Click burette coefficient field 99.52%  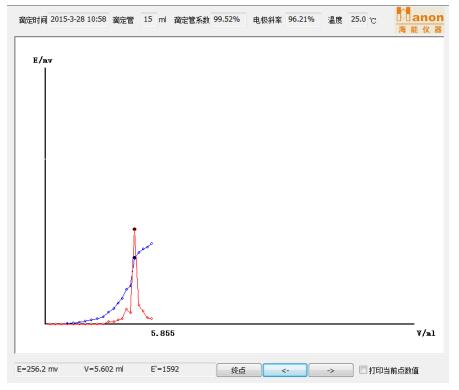227,19
